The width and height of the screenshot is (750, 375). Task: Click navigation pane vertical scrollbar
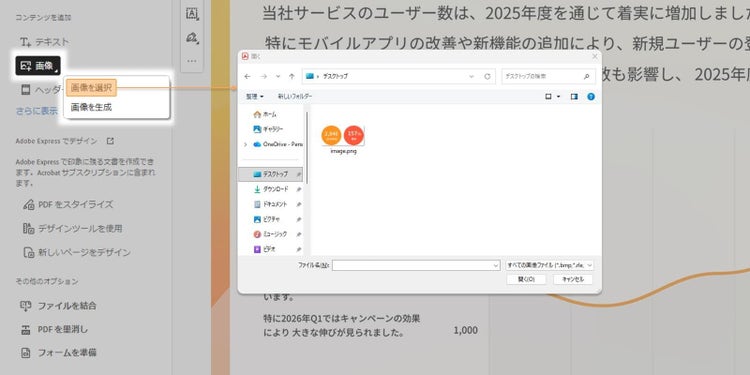[x=306, y=147]
